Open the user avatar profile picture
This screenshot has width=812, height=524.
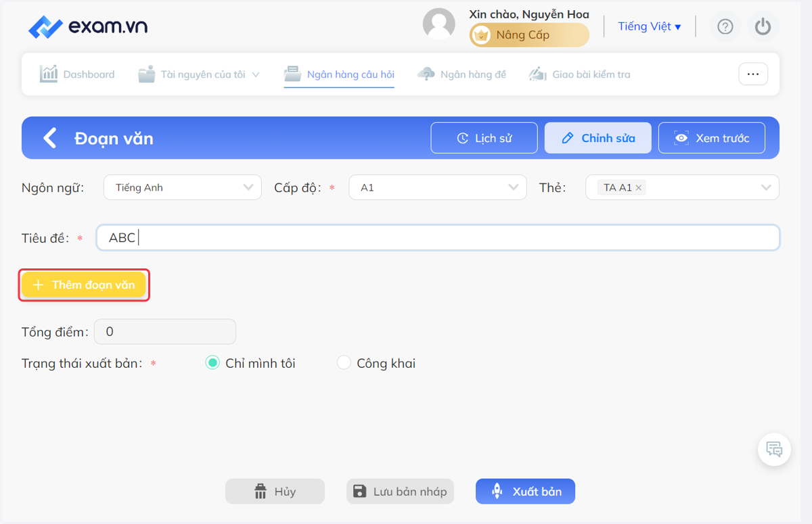point(438,24)
